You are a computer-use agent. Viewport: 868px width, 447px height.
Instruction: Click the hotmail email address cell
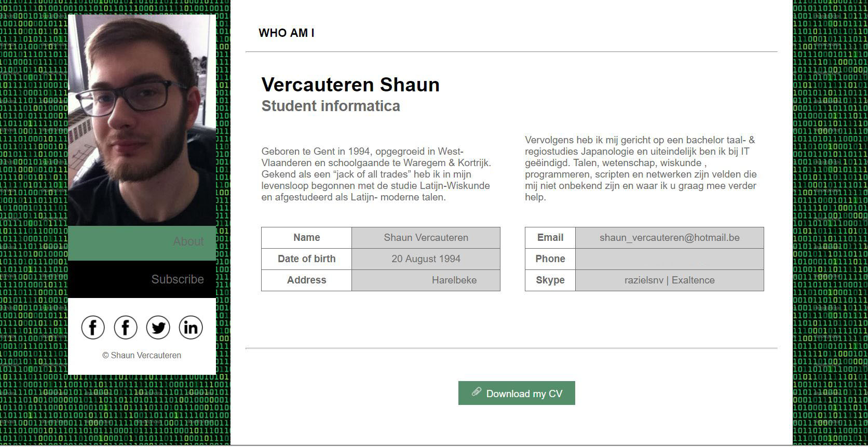tap(669, 238)
